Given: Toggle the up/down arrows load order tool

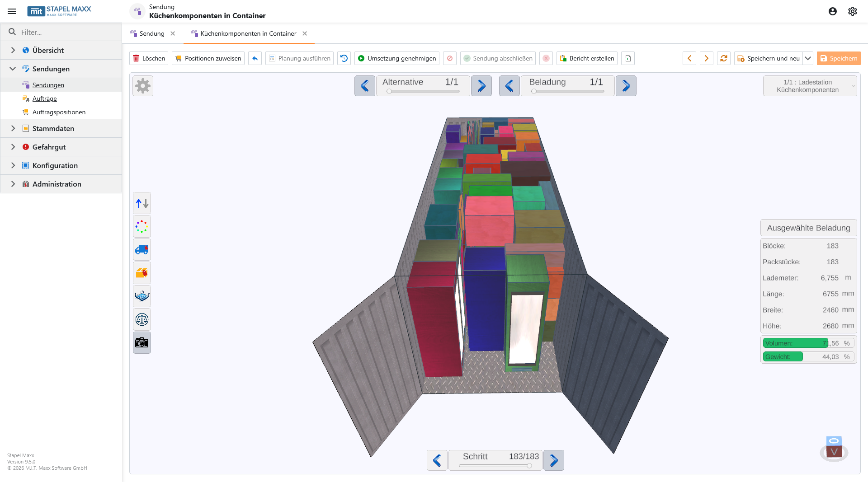Looking at the screenshot, I should coord(142,203).
